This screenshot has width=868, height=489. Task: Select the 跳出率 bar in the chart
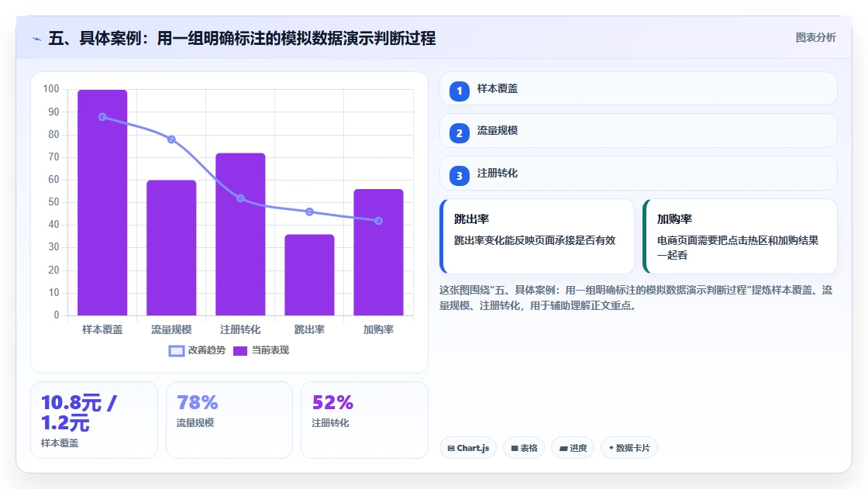(309, 275)
